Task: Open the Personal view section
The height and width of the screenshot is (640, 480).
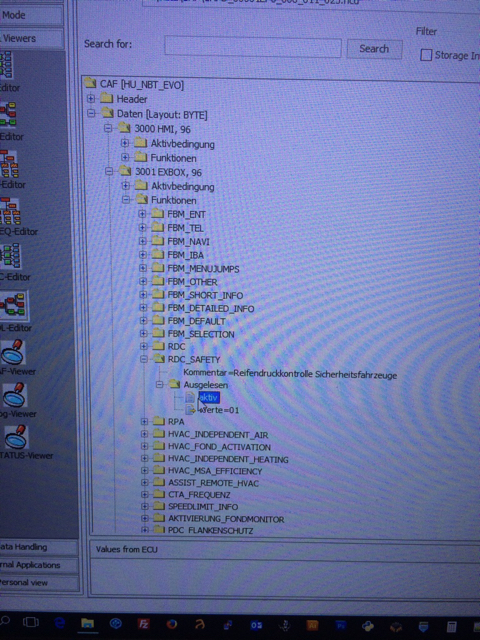Action: click(39, 583)
